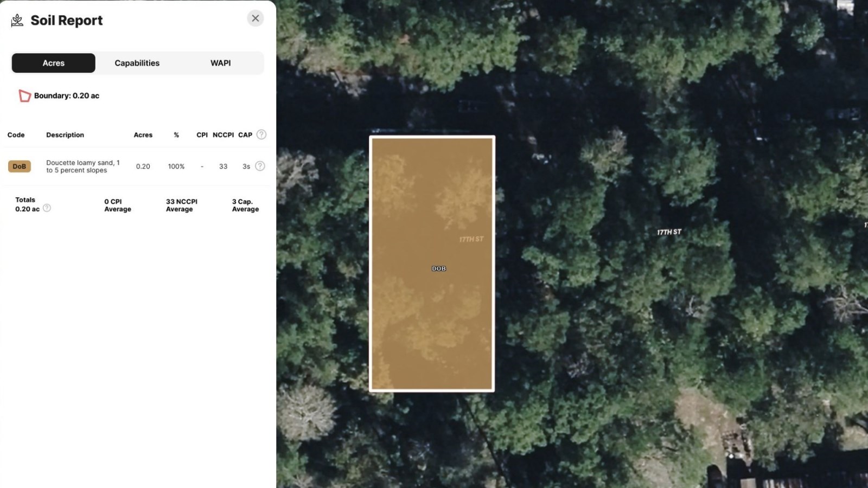
Task: Click the Description column header
Action: tap(65, 135)
